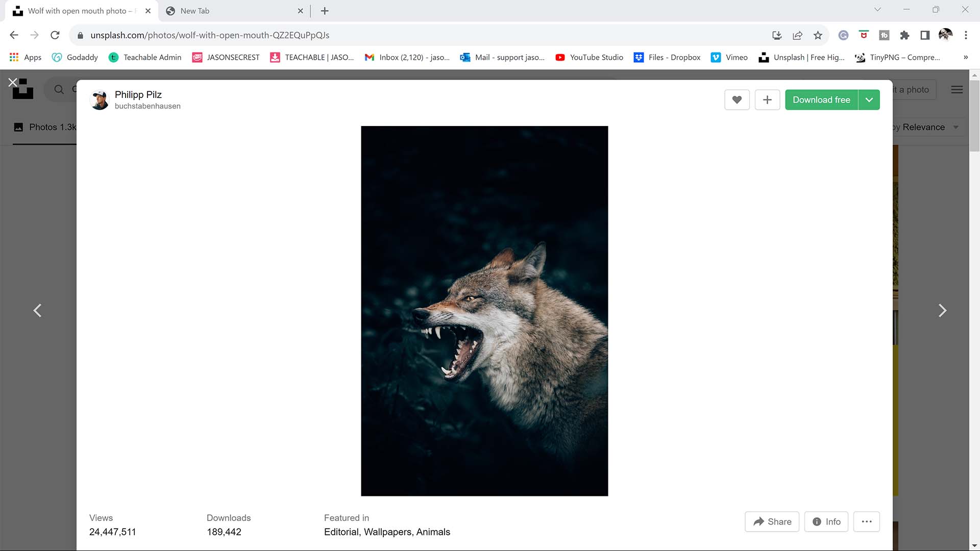Open the red shield extension icon
Viewport: 980px width, 551px height.
[x=864, y=35]
